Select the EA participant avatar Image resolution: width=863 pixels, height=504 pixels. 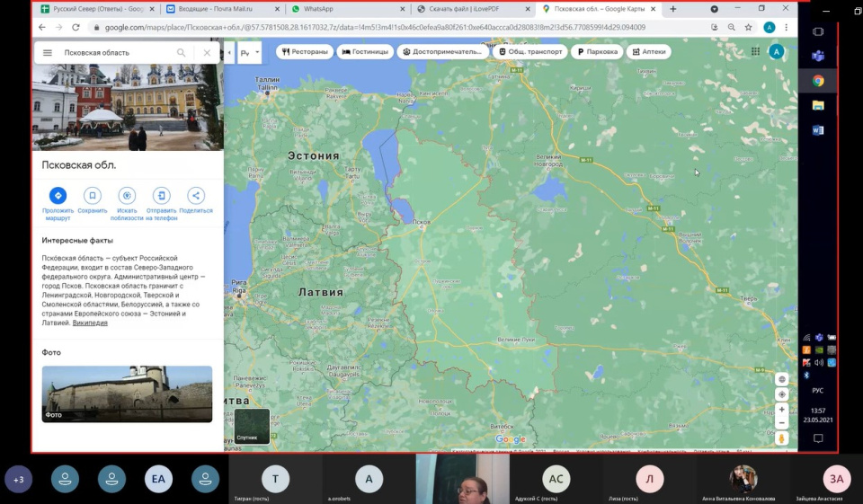(158, 479)
